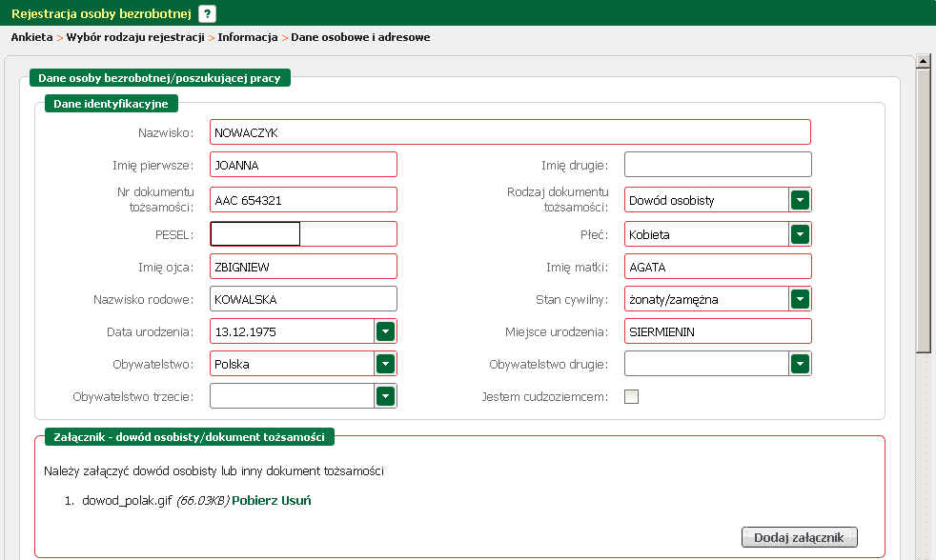Open the Obywatelstwo trzecie dropdown

pyautogui.click(x=386, y=396)
